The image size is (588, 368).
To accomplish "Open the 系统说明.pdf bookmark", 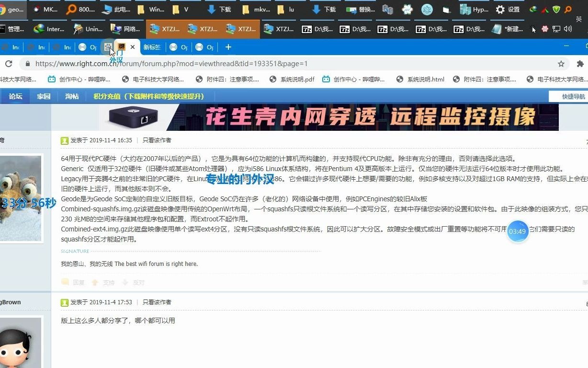I will pos(292,79).
